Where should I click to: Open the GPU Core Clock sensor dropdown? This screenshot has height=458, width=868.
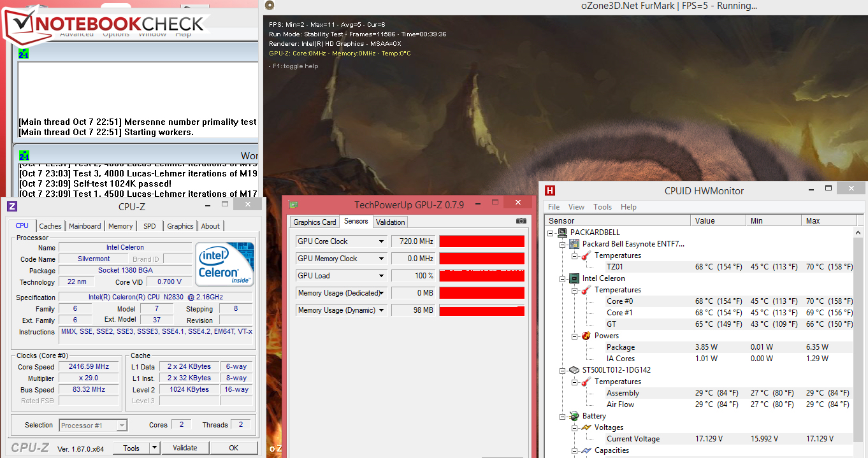(382, 241)
